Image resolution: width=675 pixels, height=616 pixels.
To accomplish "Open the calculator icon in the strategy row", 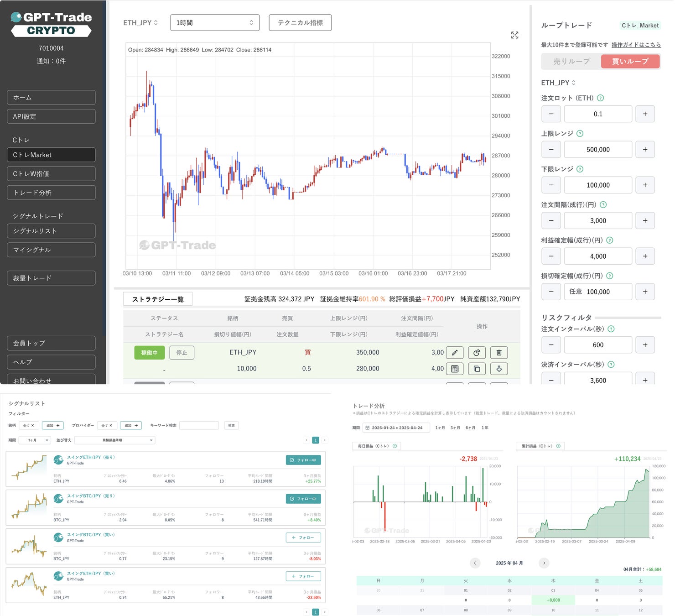I will (454, 369).
